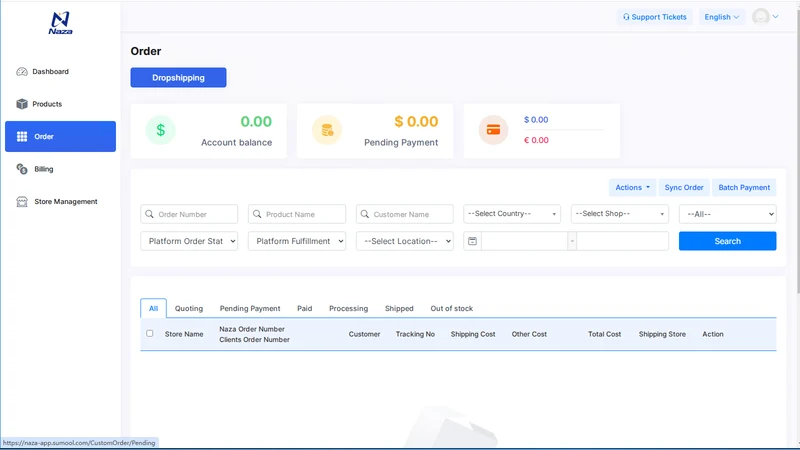Click the Dashboard gauge icon
This screenshot has width=800, height=450.
click(21, 71)
